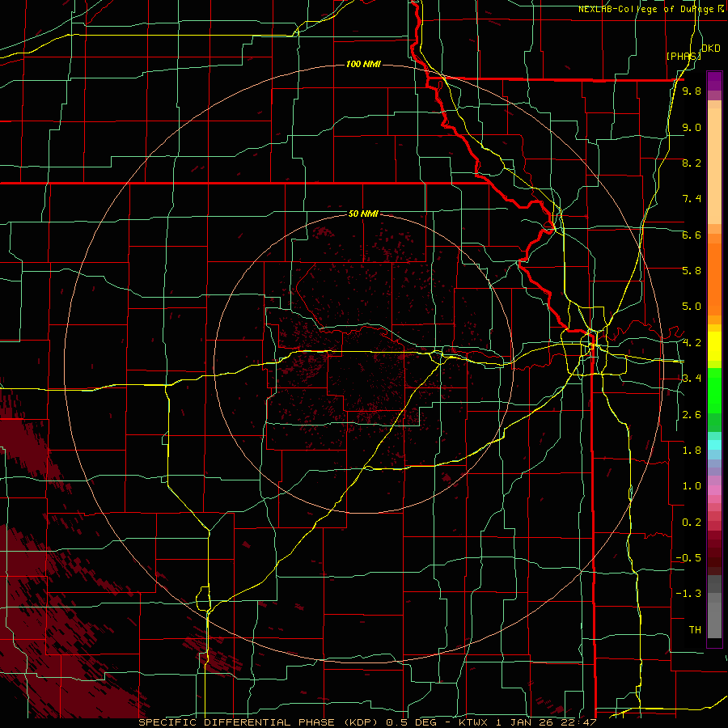Pick the purple segment atop the color bar
728x728 pixels.
click(x=714, y=81)
